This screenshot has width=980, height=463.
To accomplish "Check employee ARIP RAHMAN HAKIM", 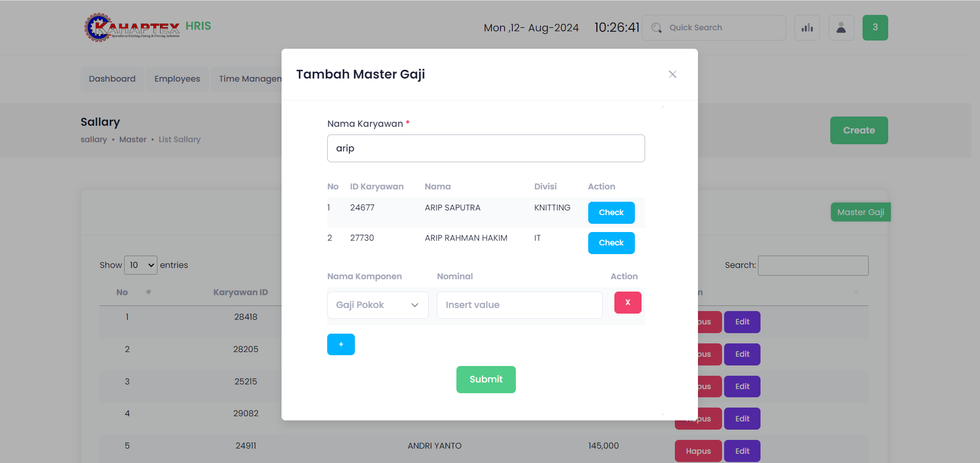I will pos(611,243).
